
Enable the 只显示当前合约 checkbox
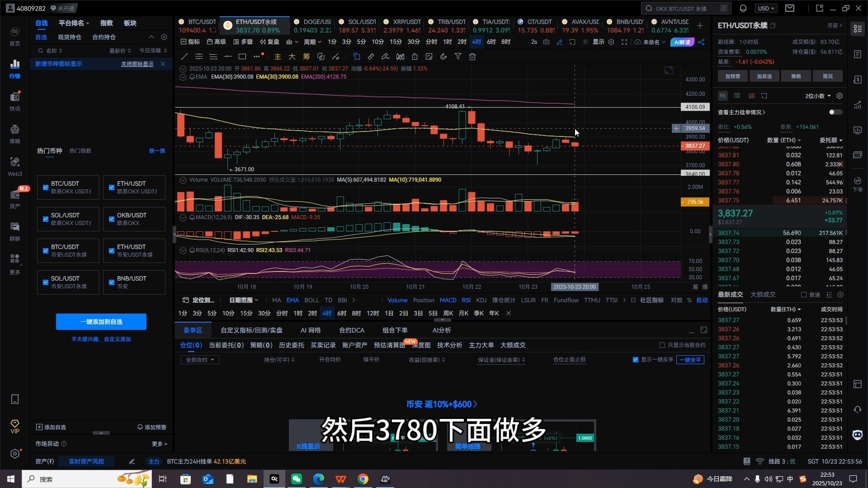(662, 345)
